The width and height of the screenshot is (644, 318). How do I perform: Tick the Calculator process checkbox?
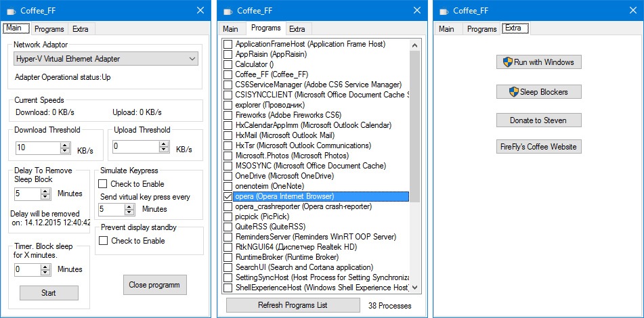tap(228, 64)
